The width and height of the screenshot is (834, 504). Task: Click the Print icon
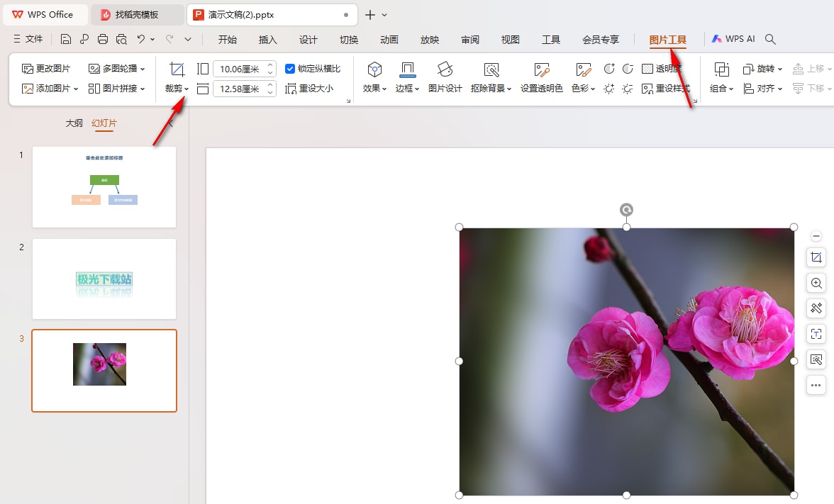pyautogui.click(x=103, y=40)
